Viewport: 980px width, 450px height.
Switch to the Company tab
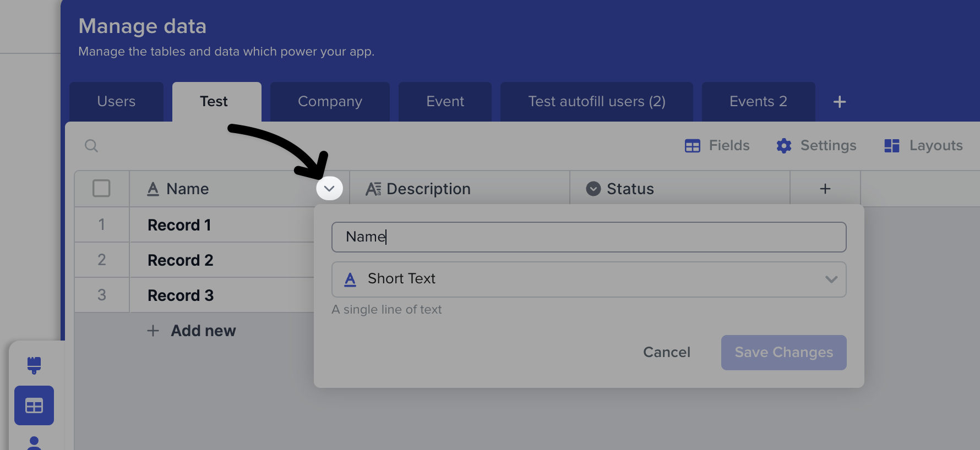330,102
